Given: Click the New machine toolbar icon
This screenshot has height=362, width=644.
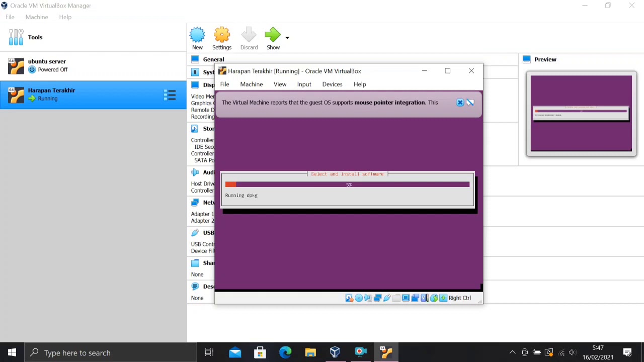Looking at the screenshot, I should pos(197,35).
